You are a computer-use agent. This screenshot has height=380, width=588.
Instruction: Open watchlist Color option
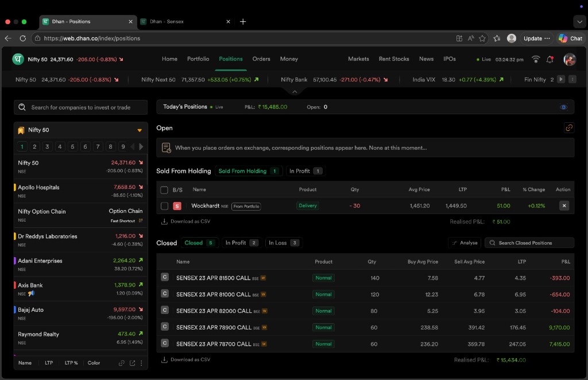[x=94, y=363]
